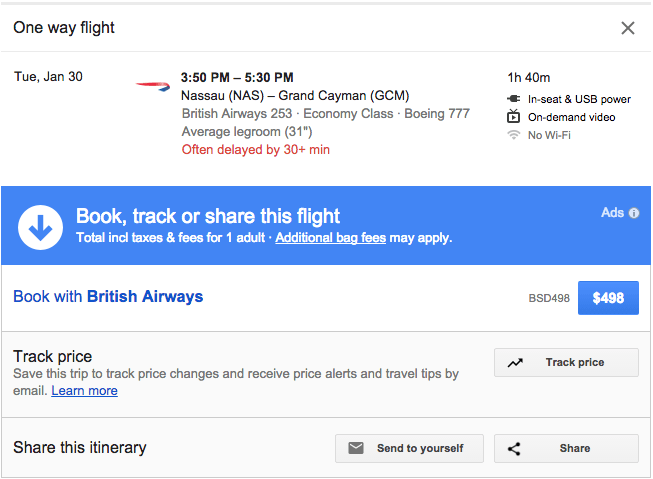Image resolution: width=653 pixels, height=479 pixels.
Task: Close the One way flight dialog
Action: 628,28
